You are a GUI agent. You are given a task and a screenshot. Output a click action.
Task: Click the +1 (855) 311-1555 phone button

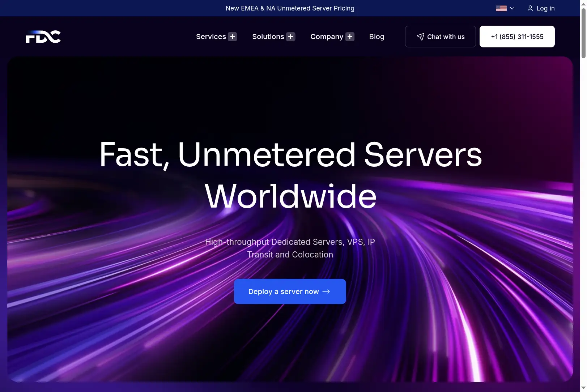[517, 37]
